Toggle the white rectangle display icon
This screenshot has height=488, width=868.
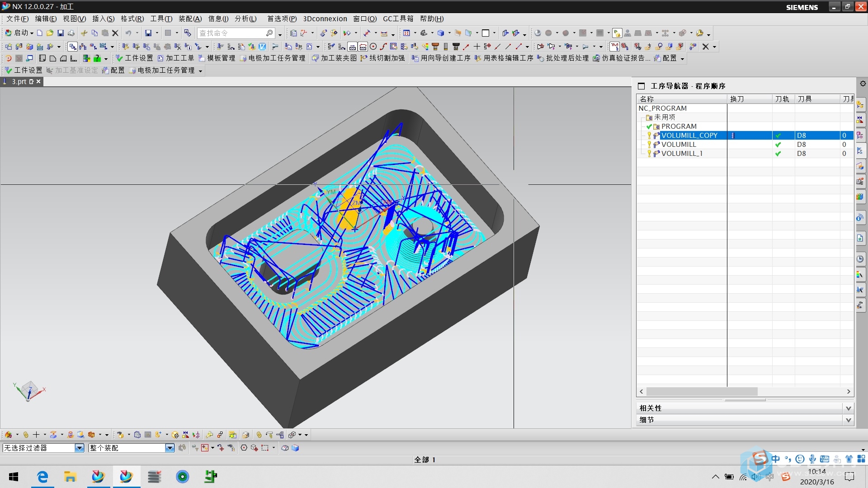click(x=486, y=33)
